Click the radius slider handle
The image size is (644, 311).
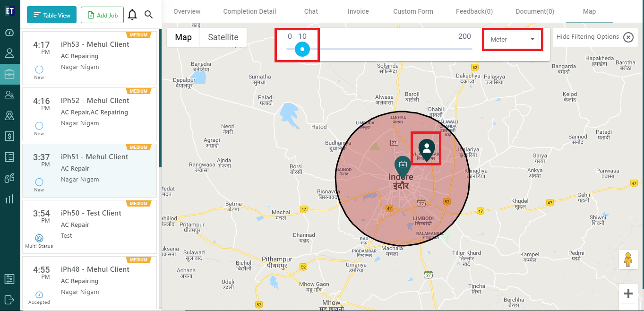[302, 49]
